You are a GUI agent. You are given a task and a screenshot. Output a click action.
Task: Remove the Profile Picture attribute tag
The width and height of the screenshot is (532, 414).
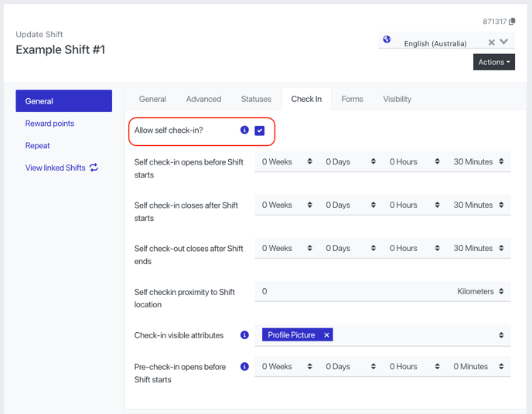[326, 335]
